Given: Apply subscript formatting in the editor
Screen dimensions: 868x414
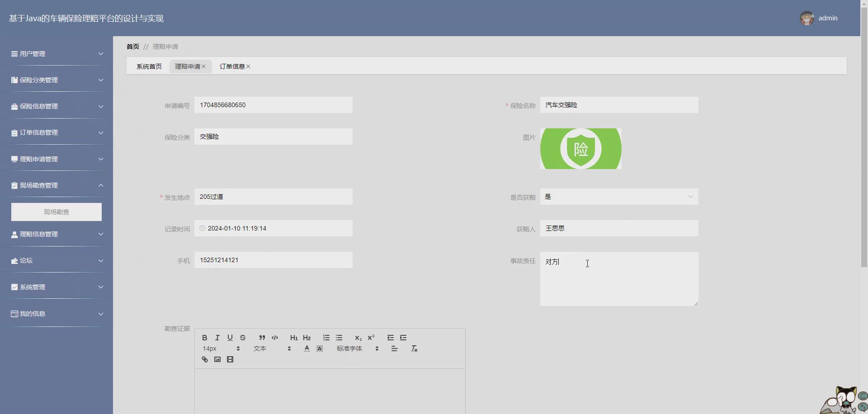Looking at the screenshot, I should click(358, 338).
